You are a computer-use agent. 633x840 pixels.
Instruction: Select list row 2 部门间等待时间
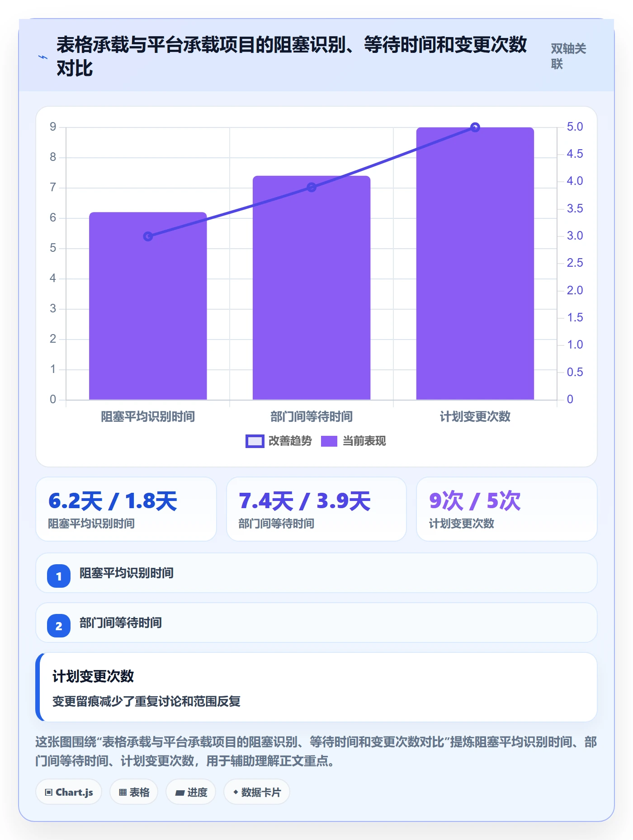(316, 623)
